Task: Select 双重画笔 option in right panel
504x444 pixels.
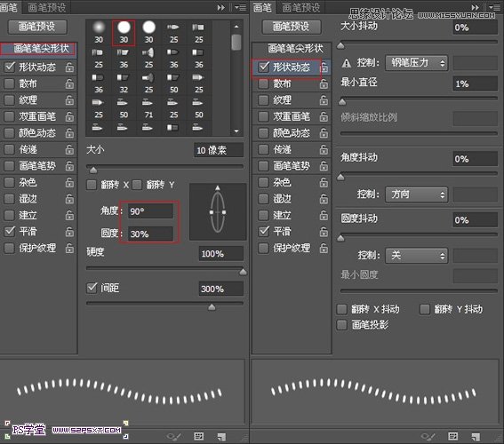Action: [292, 116]
